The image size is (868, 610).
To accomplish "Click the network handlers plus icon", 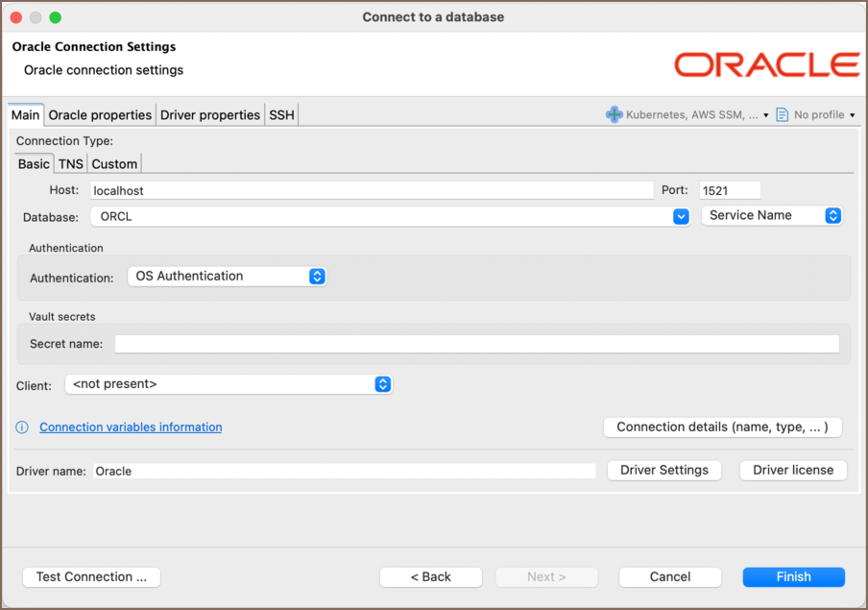I will pos(614,114).
